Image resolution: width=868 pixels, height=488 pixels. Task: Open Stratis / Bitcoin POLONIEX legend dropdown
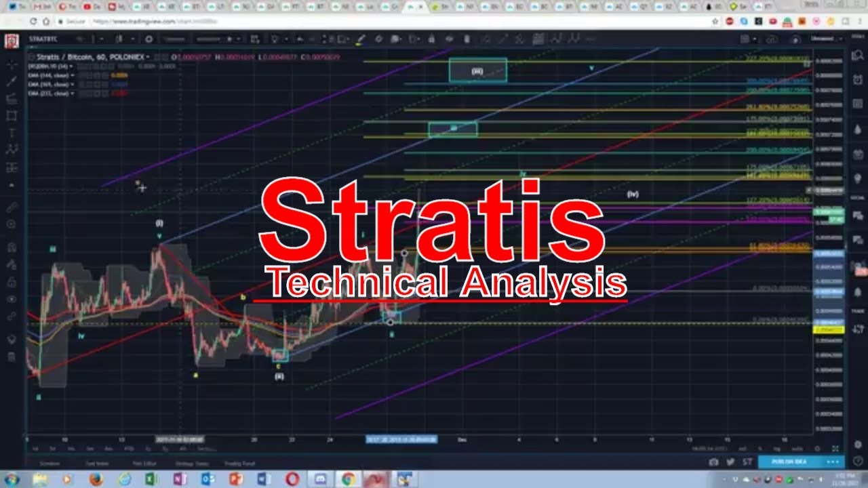coord(148,58)
